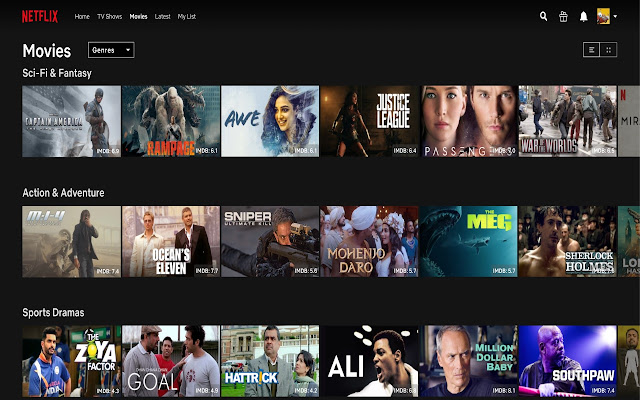Open the search magnifier icon

(543, 16)
